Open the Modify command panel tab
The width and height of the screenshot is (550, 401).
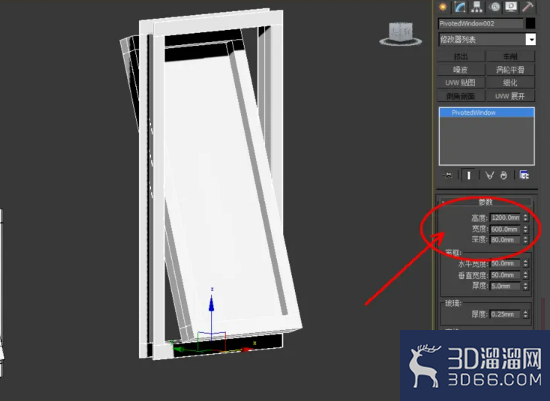[x=460, y=7]
